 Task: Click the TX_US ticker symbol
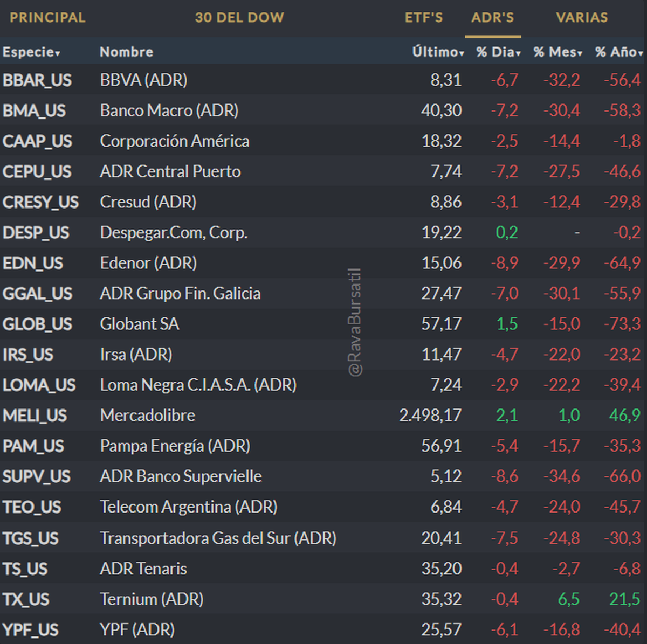pyautogui.click(x=26, y=599)
